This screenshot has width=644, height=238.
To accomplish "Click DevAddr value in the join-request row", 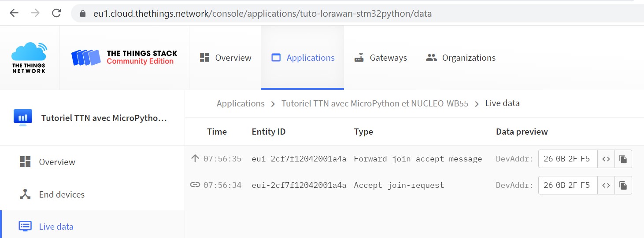I will coord(567,185).
